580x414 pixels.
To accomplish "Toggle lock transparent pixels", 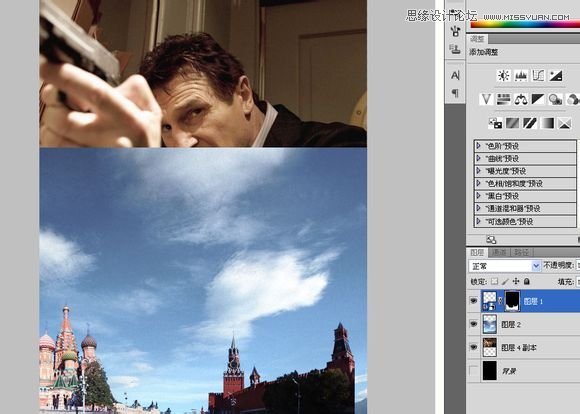I will point(495,282).
